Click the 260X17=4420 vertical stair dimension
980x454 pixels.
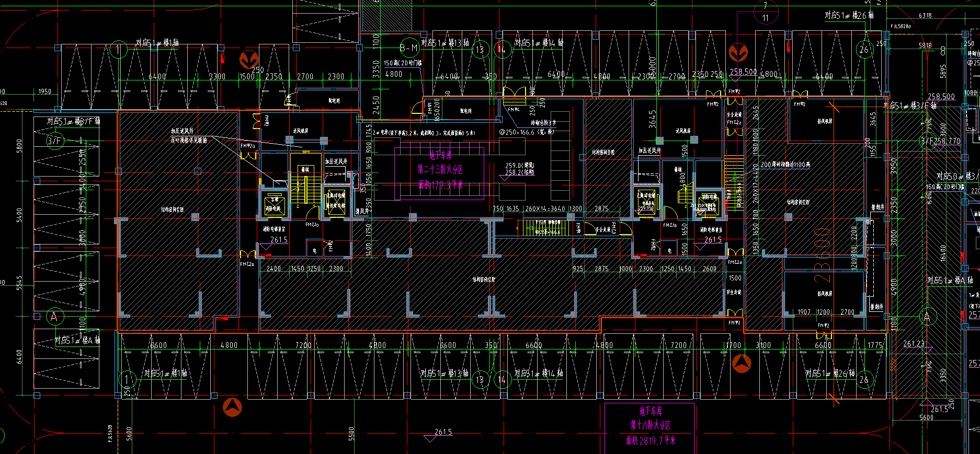click(x=755, y=184)
